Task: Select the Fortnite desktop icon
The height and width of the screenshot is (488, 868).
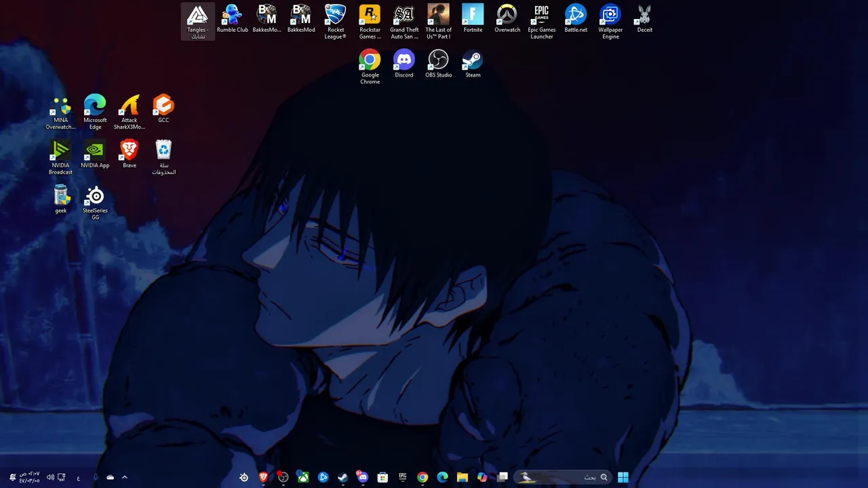Action: 473,19
